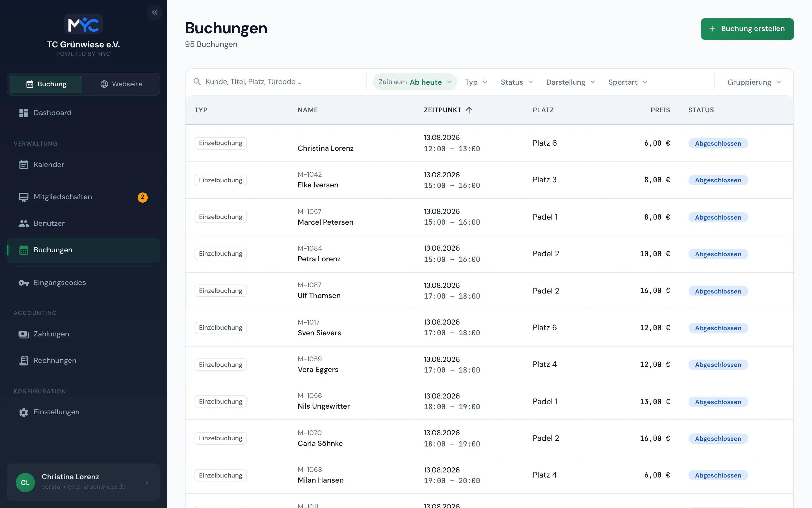812x508 pixels.
Task: Click member number M-1084
Action: [310, 248]
